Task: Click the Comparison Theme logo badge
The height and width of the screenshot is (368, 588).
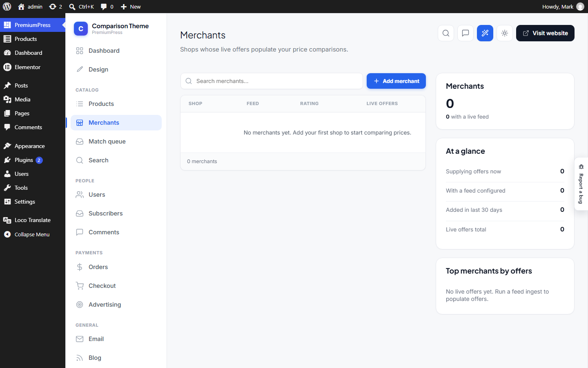Action: [81, 29]
